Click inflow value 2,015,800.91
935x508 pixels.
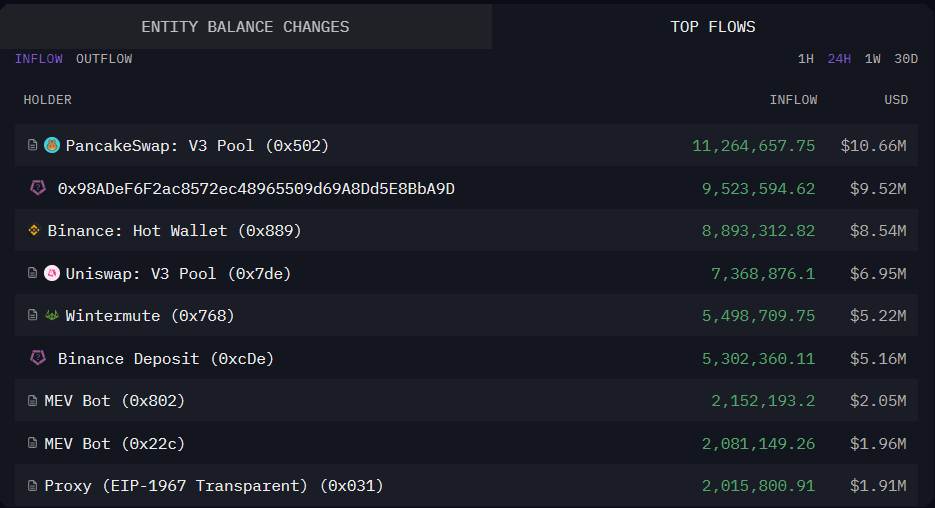point(758,486)
